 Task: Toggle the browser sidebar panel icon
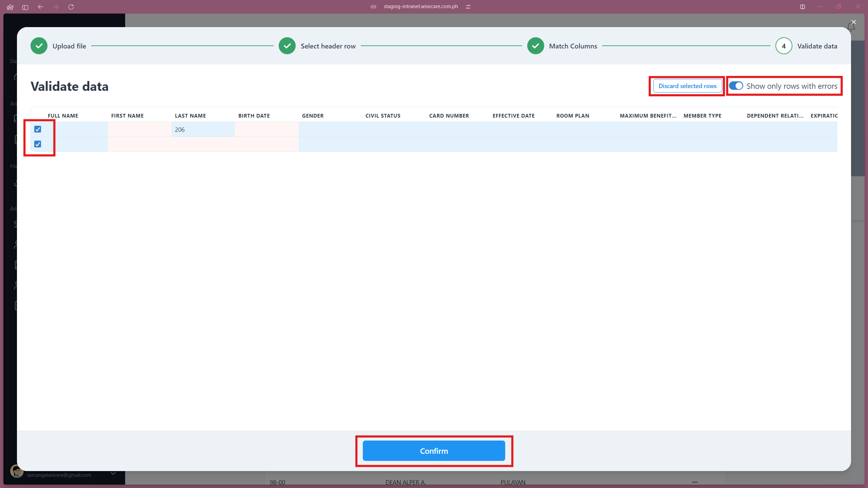coord(25,7)
